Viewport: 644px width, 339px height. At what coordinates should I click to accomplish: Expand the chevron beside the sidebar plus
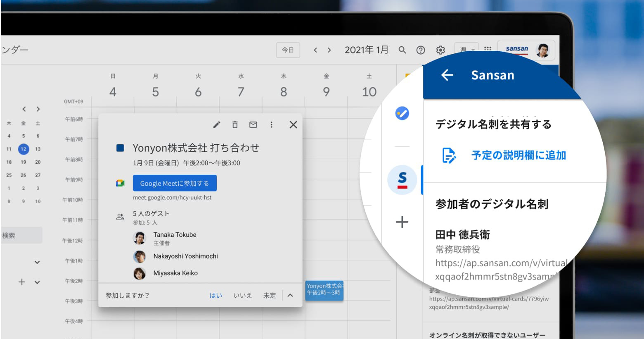pos(37,282)
